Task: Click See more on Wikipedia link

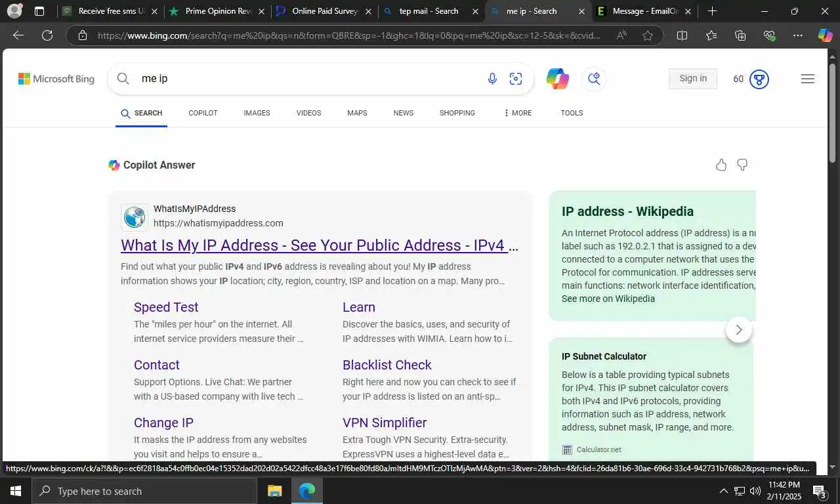Action: [608, 299]
